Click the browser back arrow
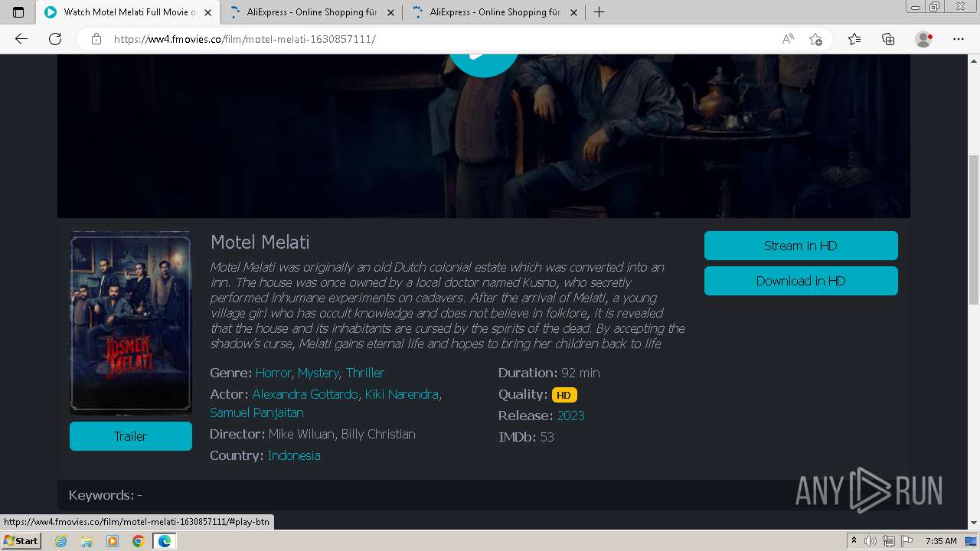The height and width of the screenshot is (551, 980). (21, 39)
